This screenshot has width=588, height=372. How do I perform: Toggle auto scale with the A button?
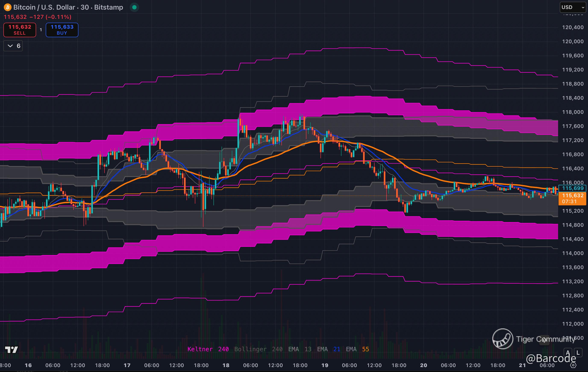click(x=568, y=353)
